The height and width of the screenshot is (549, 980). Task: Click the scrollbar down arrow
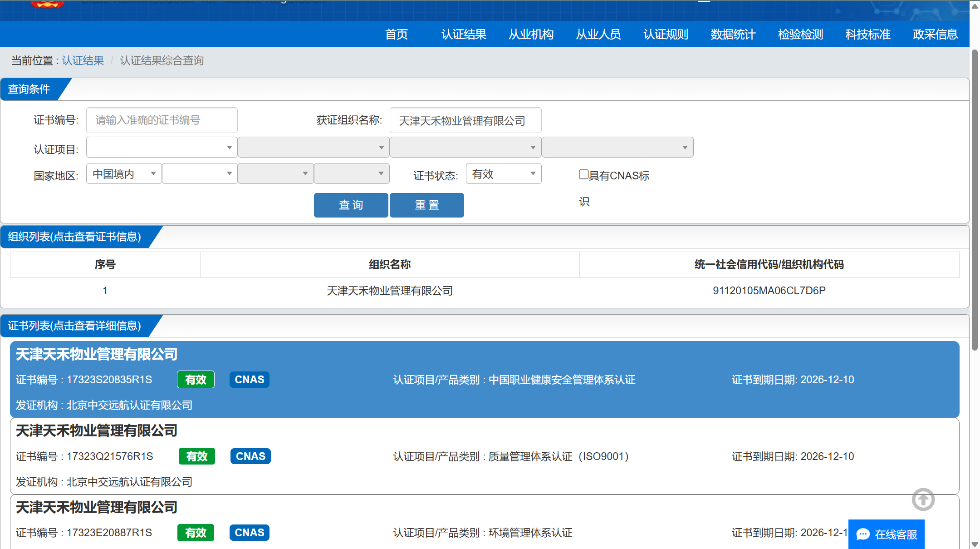(975, 544)
